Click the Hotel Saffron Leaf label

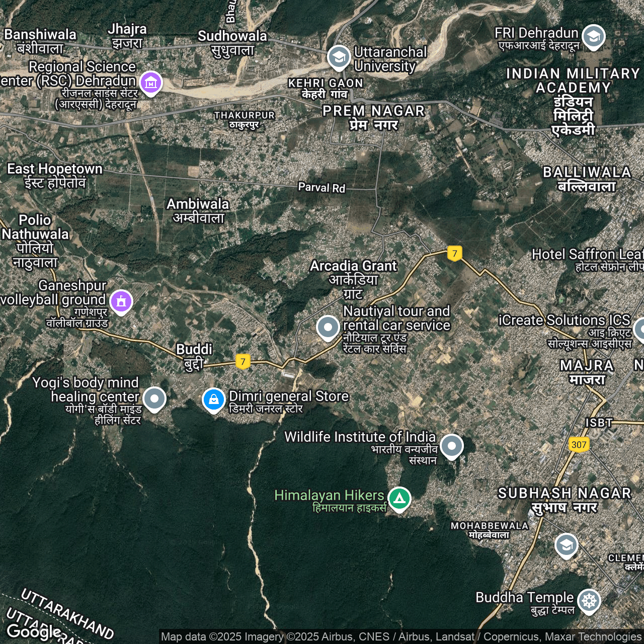(587, 255)
